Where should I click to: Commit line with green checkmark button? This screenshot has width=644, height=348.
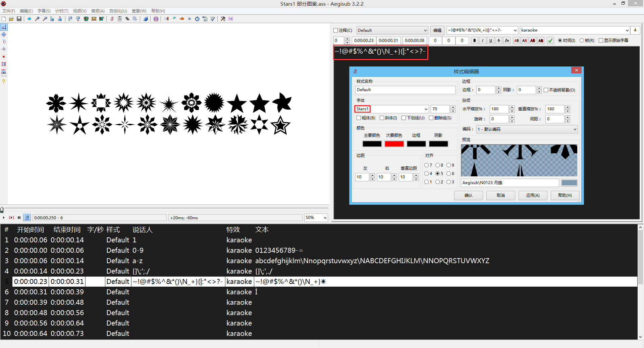click(x=550, y=41)
